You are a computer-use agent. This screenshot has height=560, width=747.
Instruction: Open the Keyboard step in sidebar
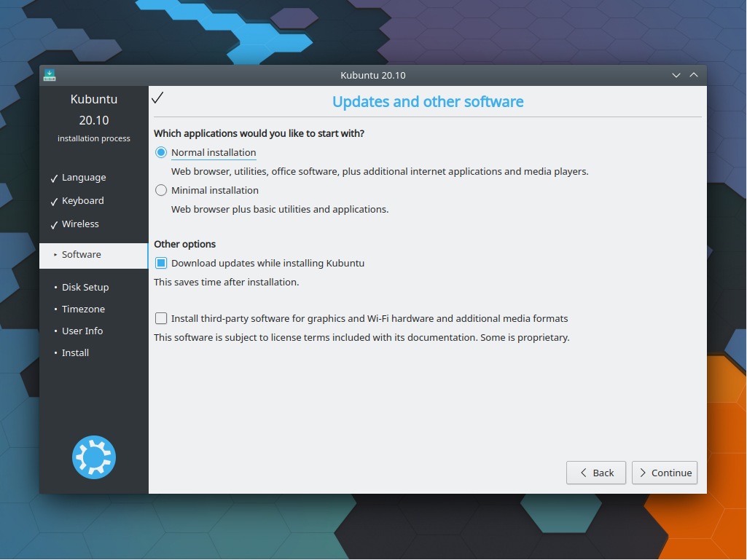[x=83, y=201]
